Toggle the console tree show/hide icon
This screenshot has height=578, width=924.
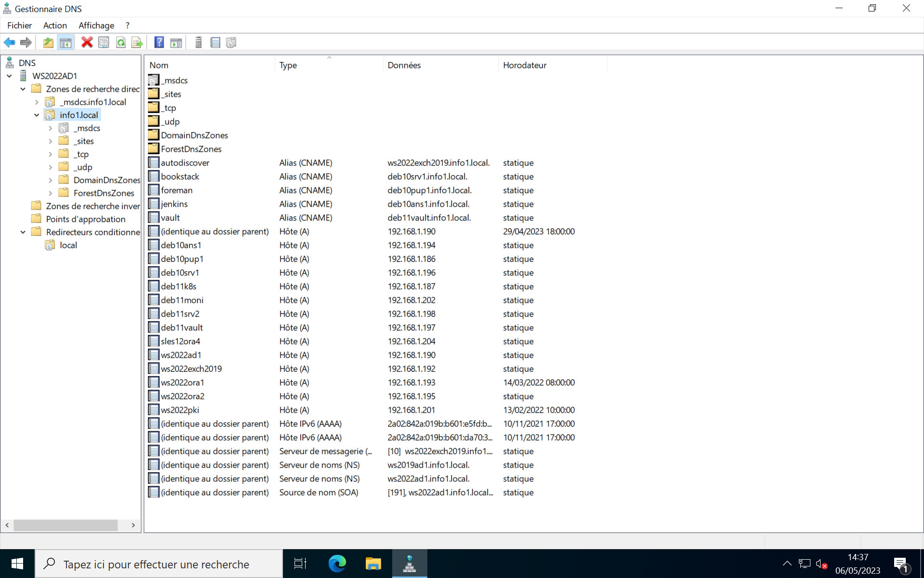coord(65,42)
